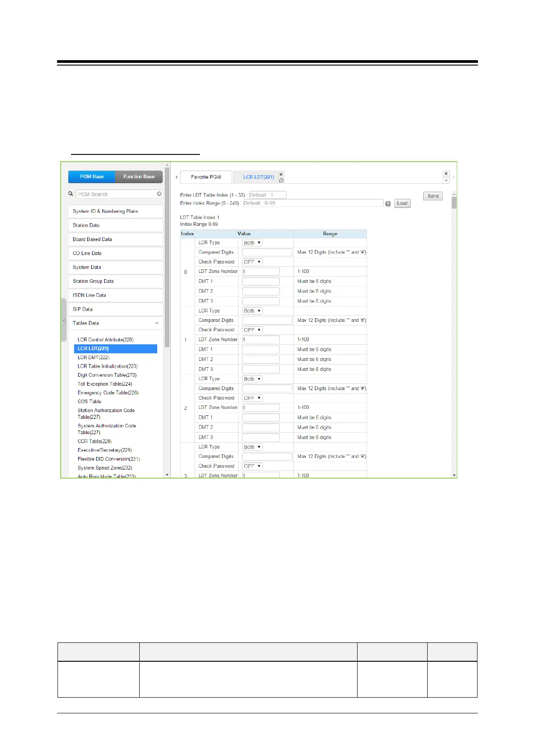
Task: Switch to Function Base mode
Action: click(x=139, y=177)
